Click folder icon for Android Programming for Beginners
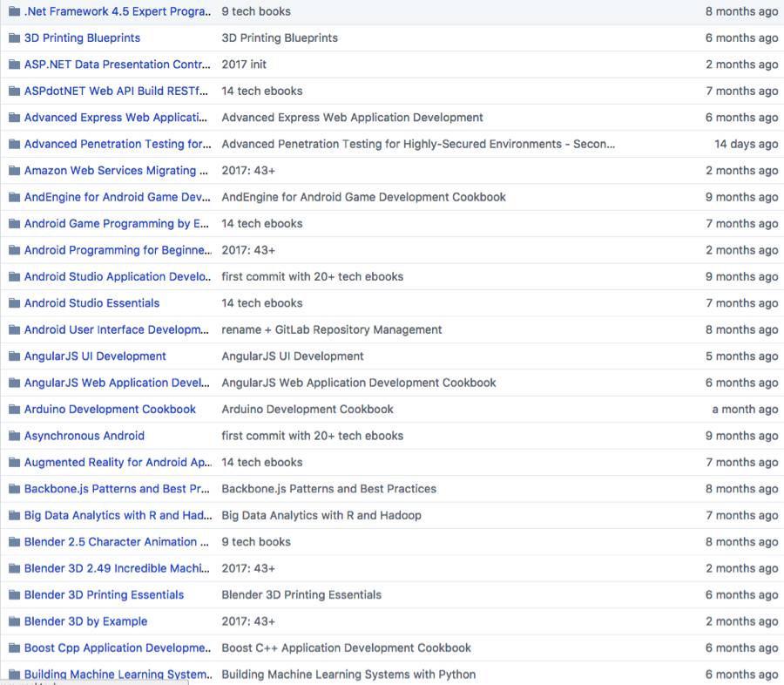This screenshot has height=685, width=784. tap(15, 250)
